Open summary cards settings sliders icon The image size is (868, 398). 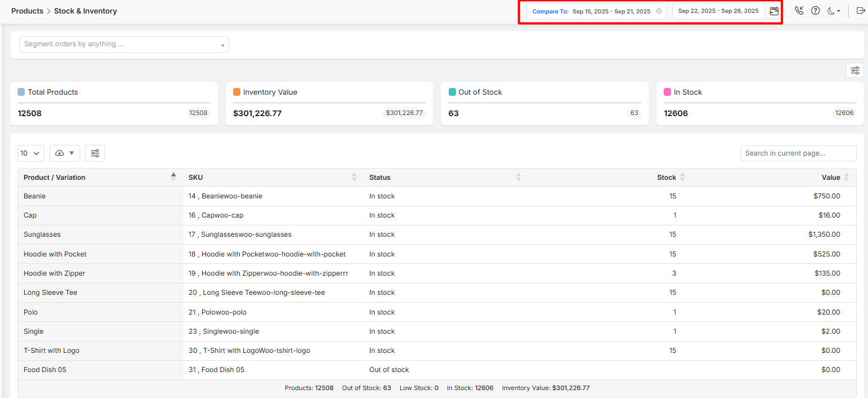(x=855, y=70)
